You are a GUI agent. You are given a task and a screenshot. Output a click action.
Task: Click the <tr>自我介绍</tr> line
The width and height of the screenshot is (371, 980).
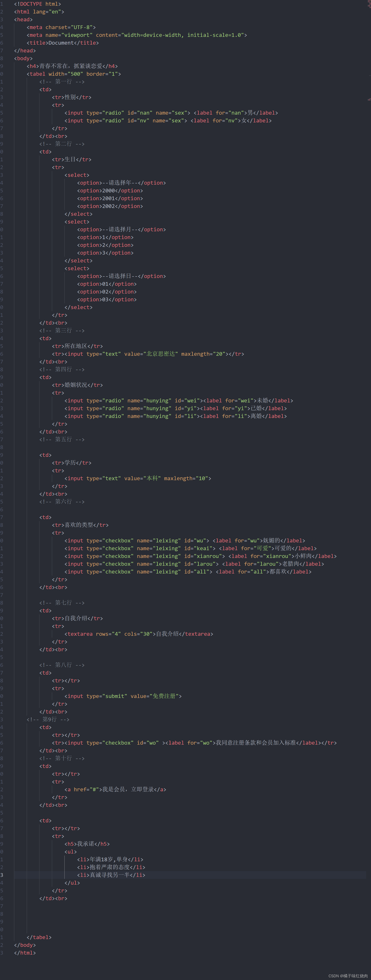tap(77, 619)
